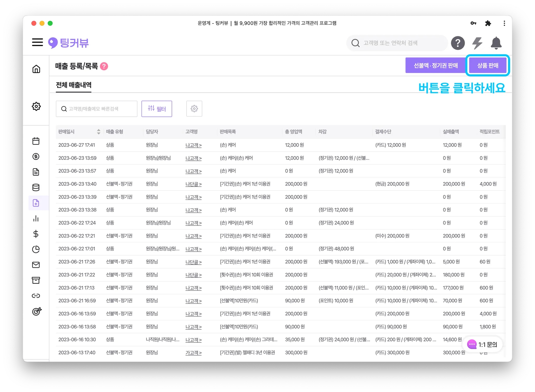This screenshot has width=535, height=392.
Task: Open sidebar settings gear icon
Action: tap(36, 106)
